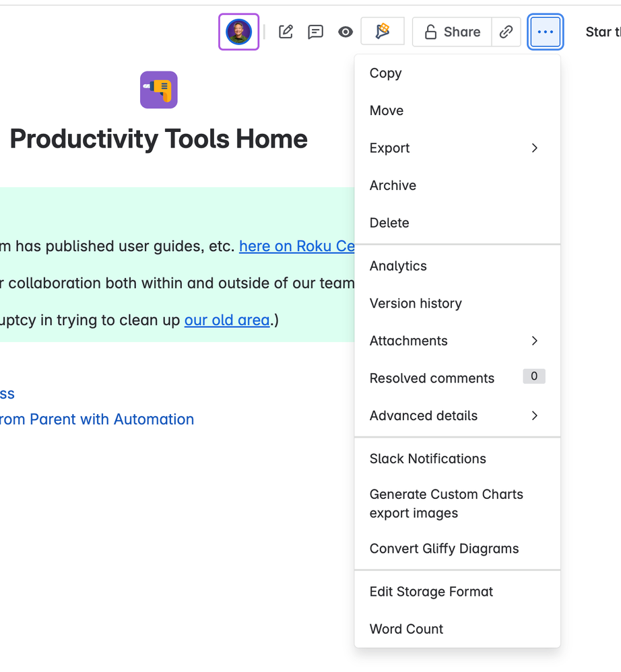The width and height of the screenshot is (621, 672).
Task: Expand the Export submenu
Action: [x=457, y=148]
